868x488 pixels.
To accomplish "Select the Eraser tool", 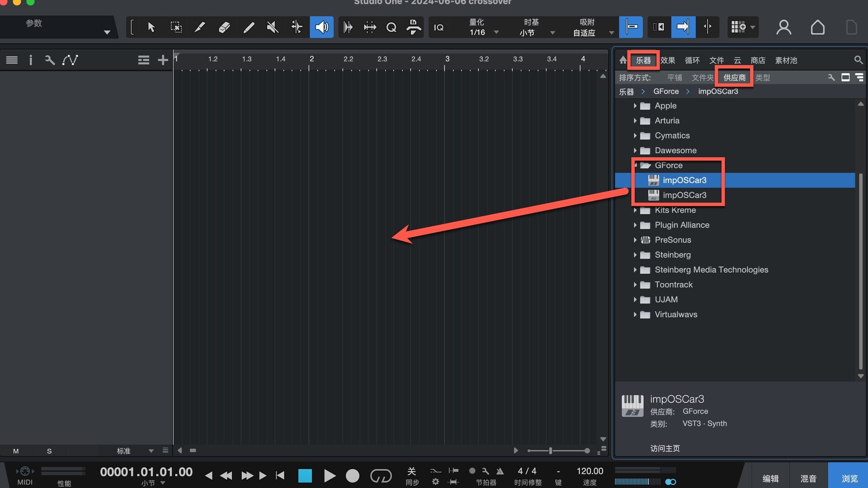I will 224,28.
